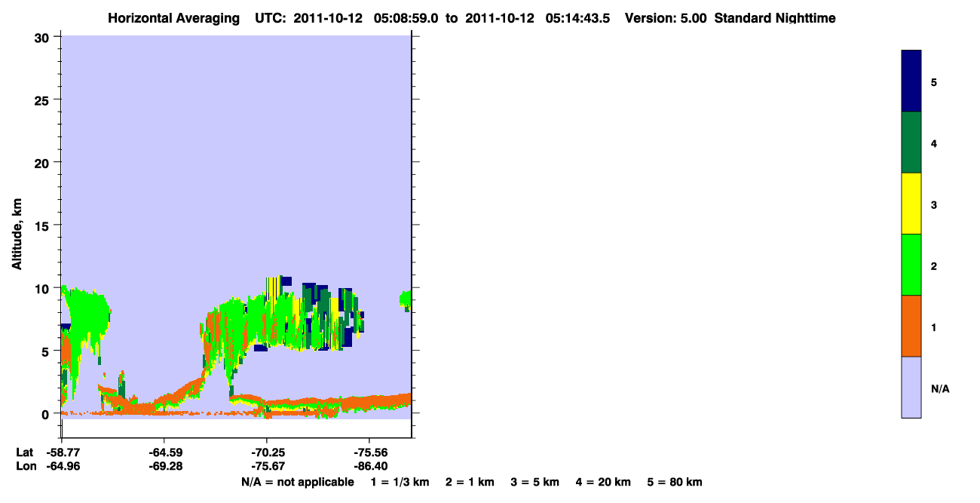Click the orange colorbar segment labeled 1
The image size is (980, 503).
911,326
